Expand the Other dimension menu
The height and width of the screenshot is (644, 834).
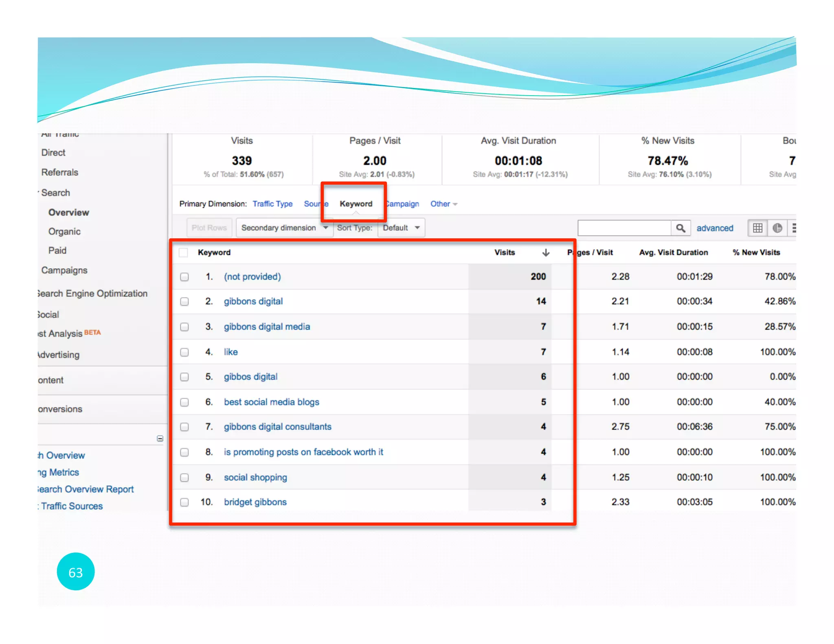pyautogui.click(x=443, y=204)
